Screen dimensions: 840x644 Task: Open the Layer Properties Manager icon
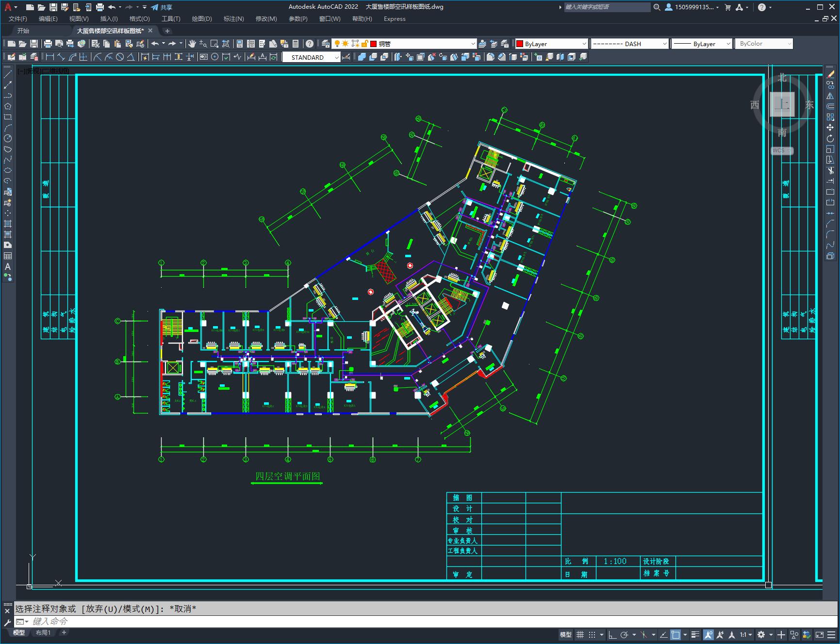(x=326, y=44)
